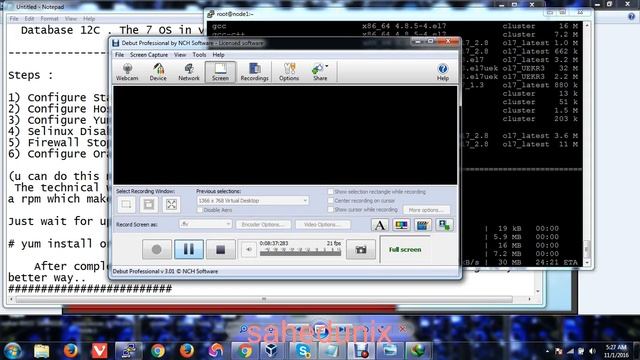
Task: Click Debut Professional status bar text
Action: [165, 271]
